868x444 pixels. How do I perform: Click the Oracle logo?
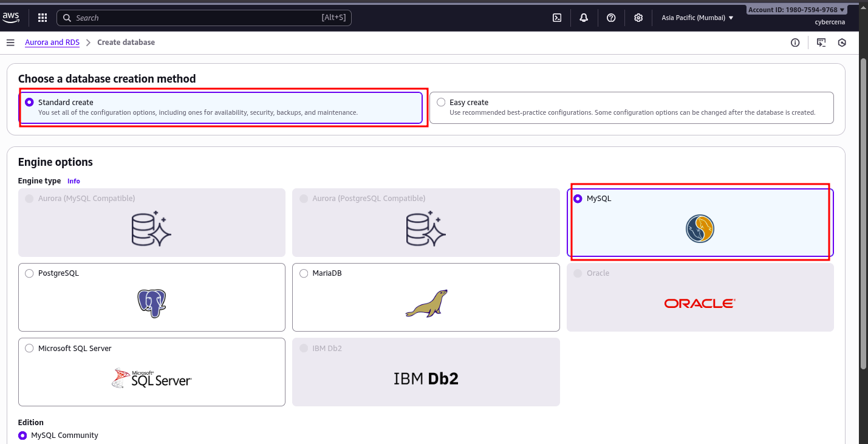pos(700,303)
